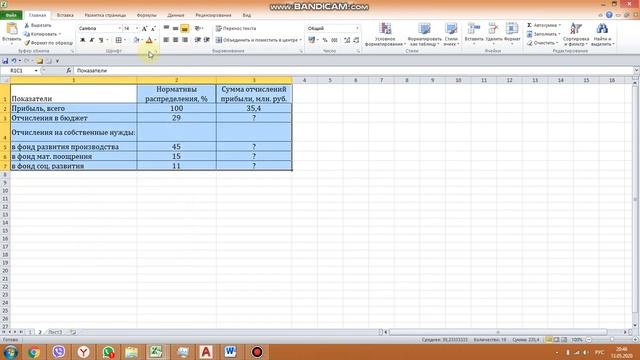640x360 pixels.
Task: Open the font size 14 dropdown
Action: (137, 29)
